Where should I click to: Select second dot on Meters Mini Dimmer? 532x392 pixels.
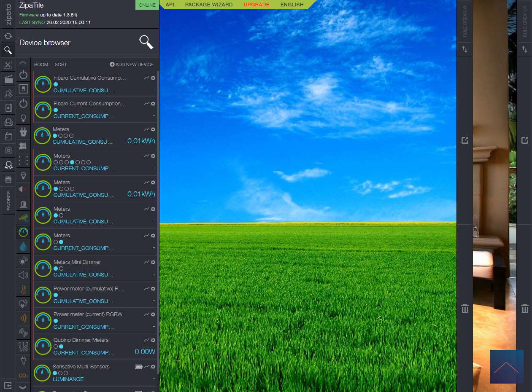(61, 268)
